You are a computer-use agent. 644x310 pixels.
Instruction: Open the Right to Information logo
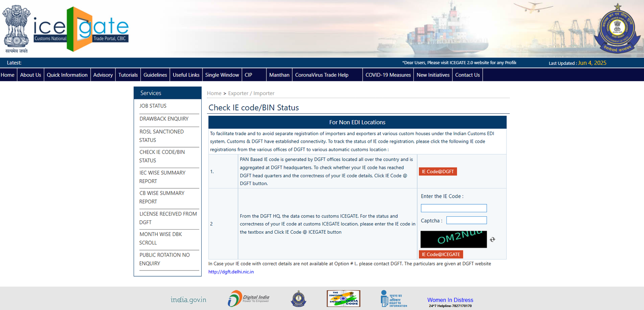click(394, 299)
